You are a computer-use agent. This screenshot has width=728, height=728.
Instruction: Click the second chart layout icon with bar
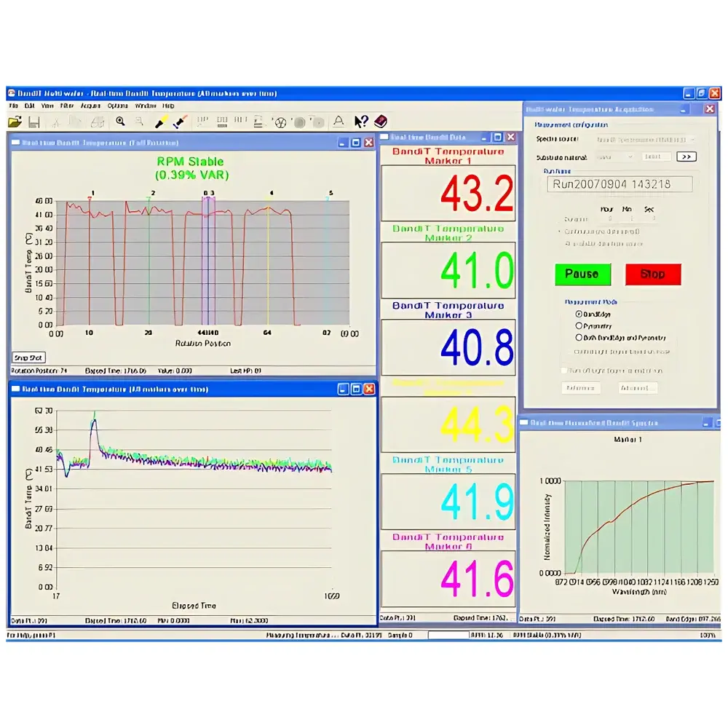222,122
